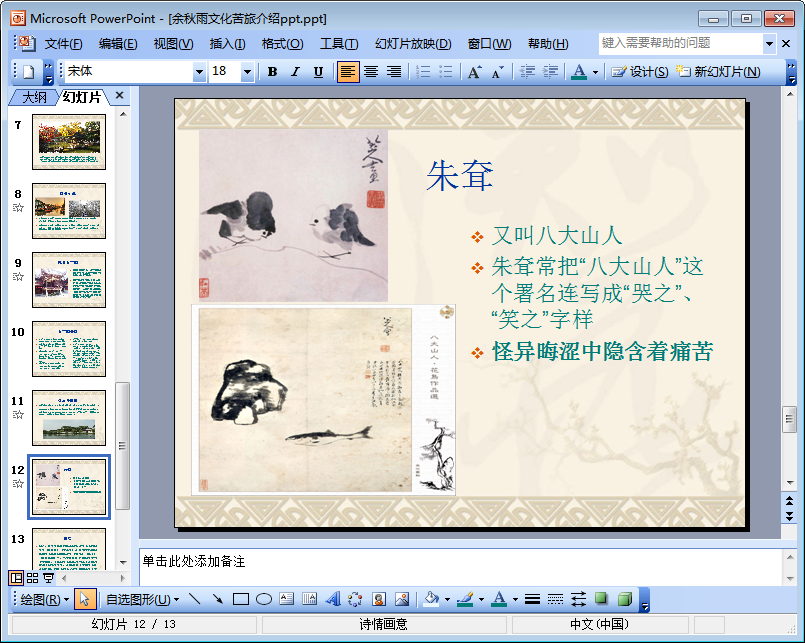Click the animation star icon under slide 8
This screenshot has height=643, width=805.
click(18, 207)
